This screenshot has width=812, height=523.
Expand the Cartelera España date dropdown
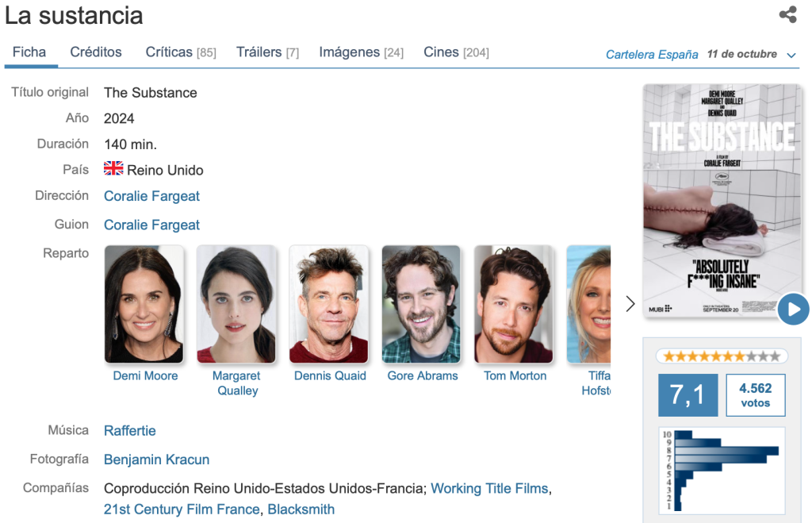(791, 55)
